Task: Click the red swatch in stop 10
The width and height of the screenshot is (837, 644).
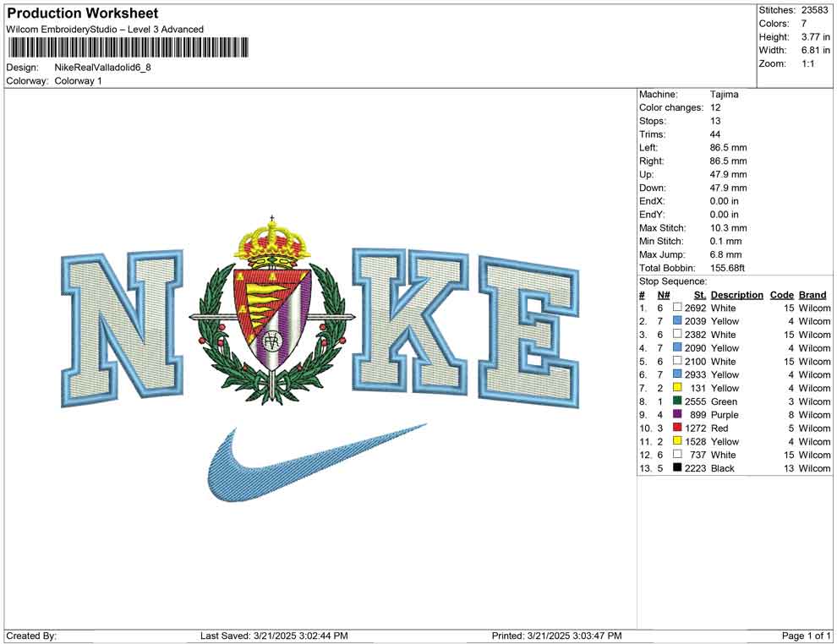Action: click(677, 428)
